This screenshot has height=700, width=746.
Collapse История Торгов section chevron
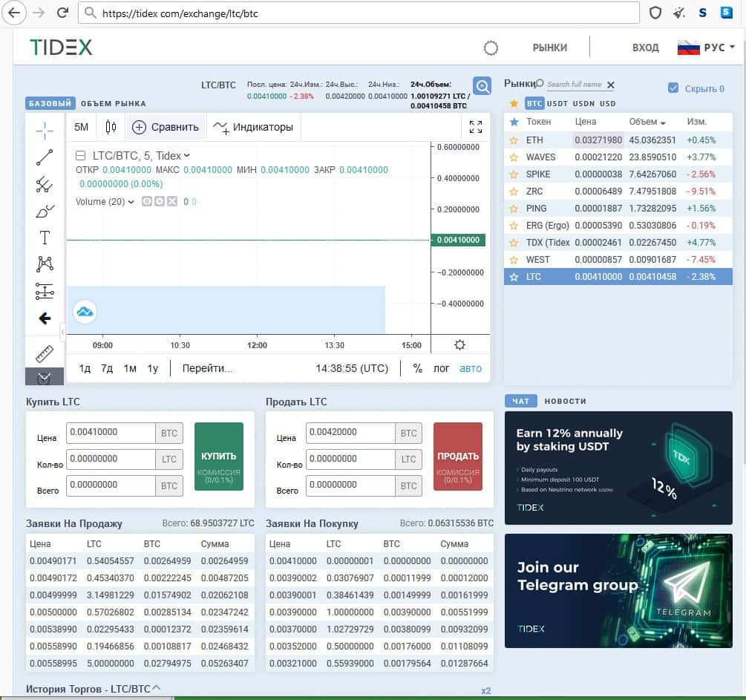[x=156, y=688]
